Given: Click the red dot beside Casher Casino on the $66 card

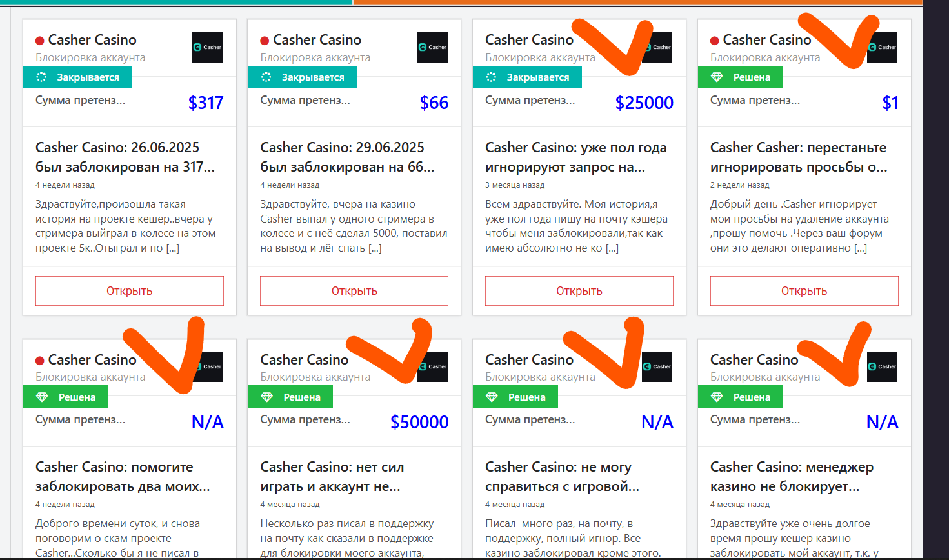Looking at the screenshot, I should tap(265, 41).
